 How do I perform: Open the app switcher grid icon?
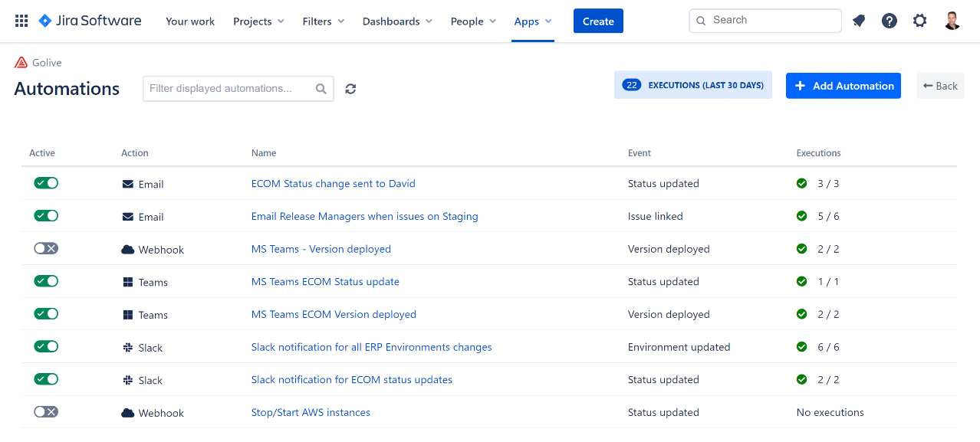coord(21,21)
